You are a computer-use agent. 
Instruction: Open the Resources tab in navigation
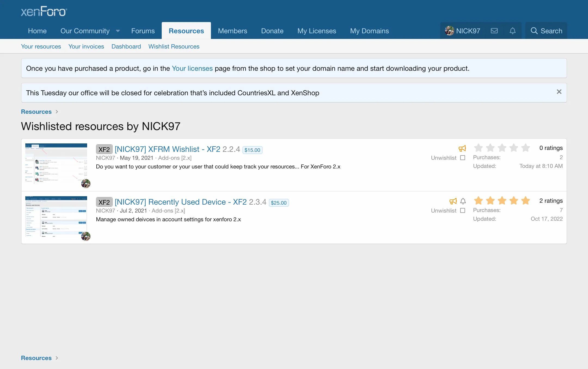point(186,30)
